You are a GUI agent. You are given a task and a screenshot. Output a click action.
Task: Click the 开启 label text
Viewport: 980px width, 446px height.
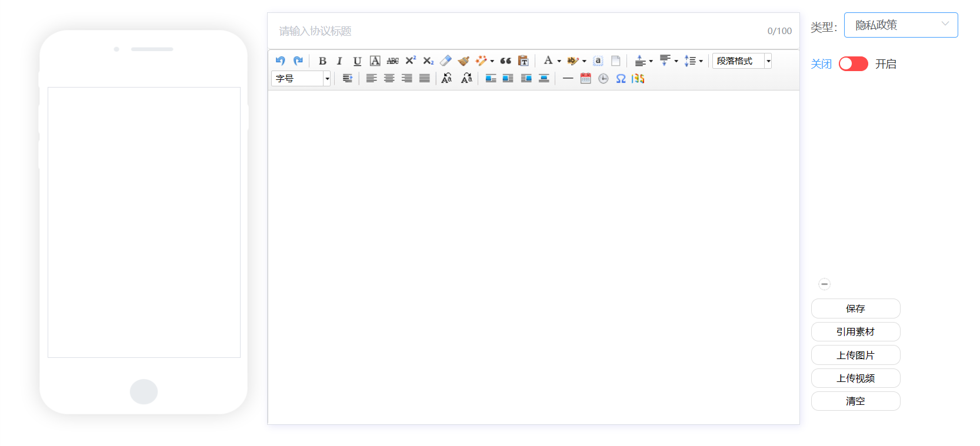[x=885, y=64]
